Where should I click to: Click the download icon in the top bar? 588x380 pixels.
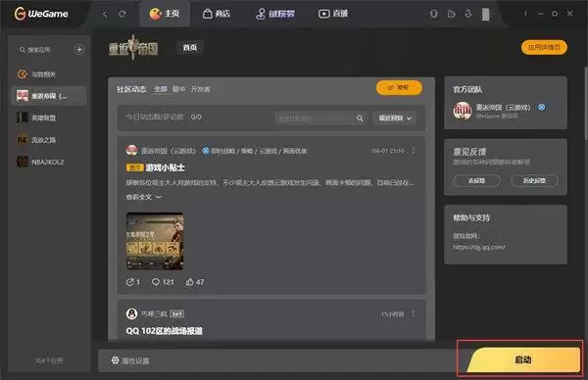pos(468,15)
